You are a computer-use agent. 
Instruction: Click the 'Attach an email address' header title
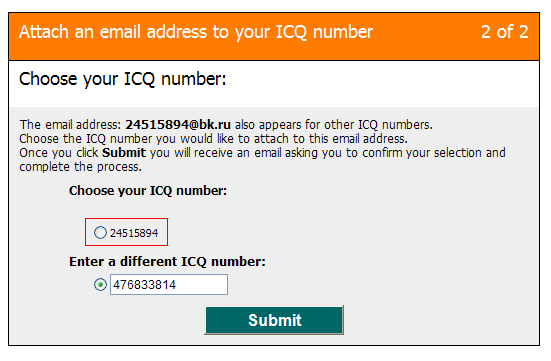tap(196, 32)
